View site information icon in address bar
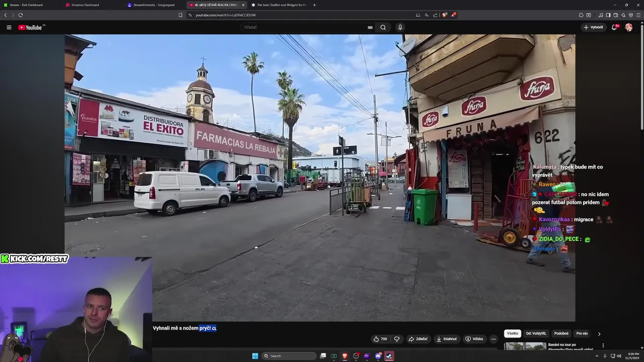 pyautogui.click(x=190, y=15)
